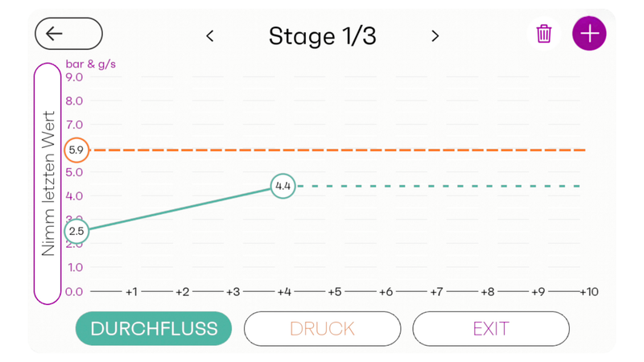
Task: Select the 4.4 flow point
Action: [283, 186]
